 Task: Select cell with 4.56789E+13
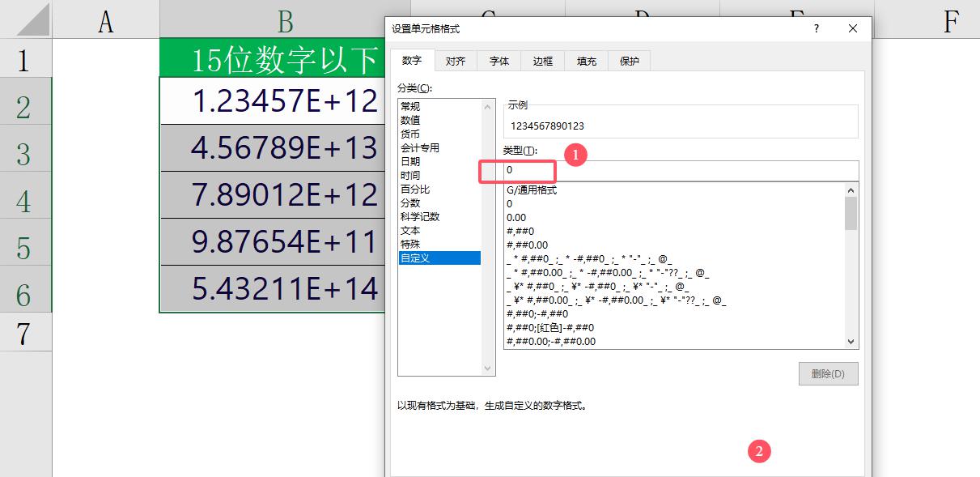click(x=272, y=147)
